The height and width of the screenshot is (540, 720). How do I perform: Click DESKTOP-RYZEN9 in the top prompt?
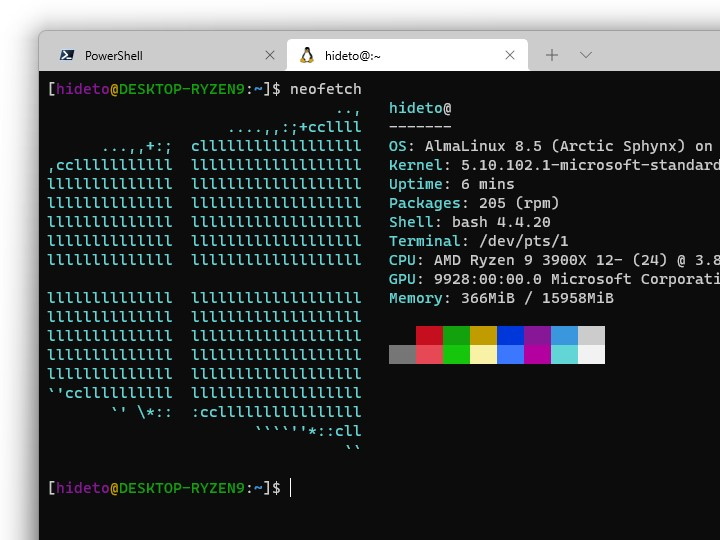point(182,89)
